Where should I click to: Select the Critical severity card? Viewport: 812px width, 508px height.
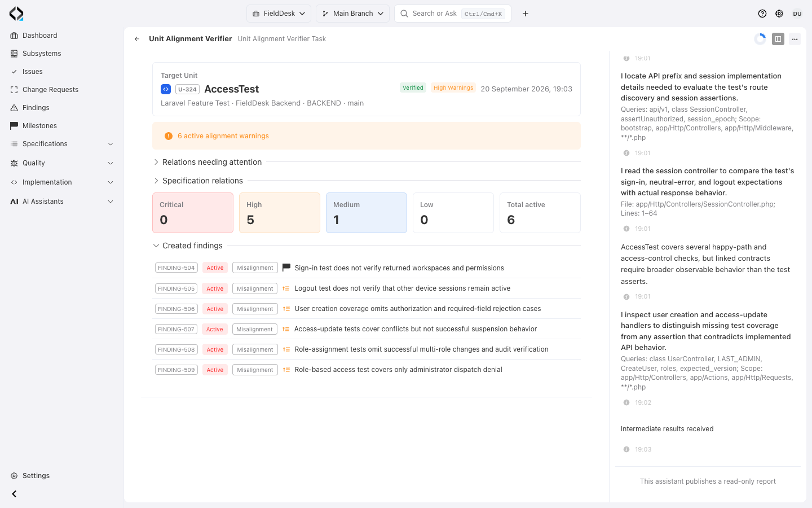tap(193, 213)
